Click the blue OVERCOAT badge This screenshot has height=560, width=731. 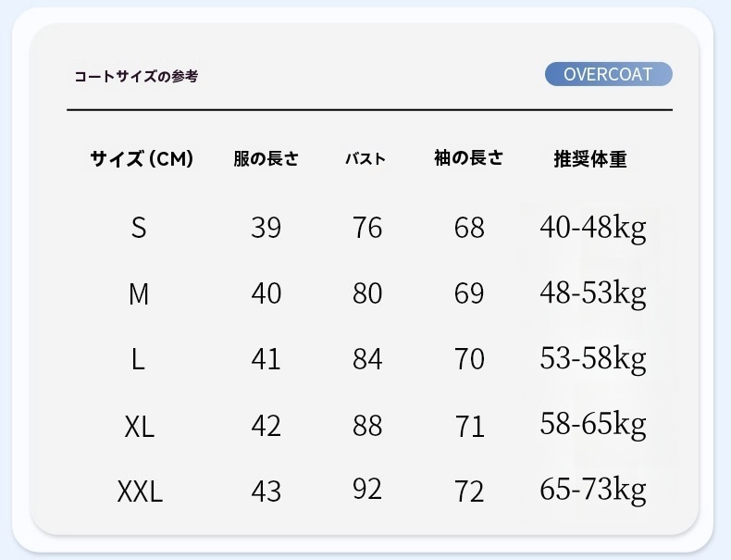coord(608,75)
